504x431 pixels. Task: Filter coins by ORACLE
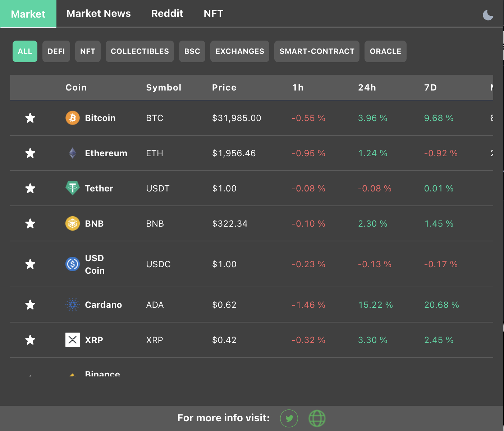(x=385, y=51)
